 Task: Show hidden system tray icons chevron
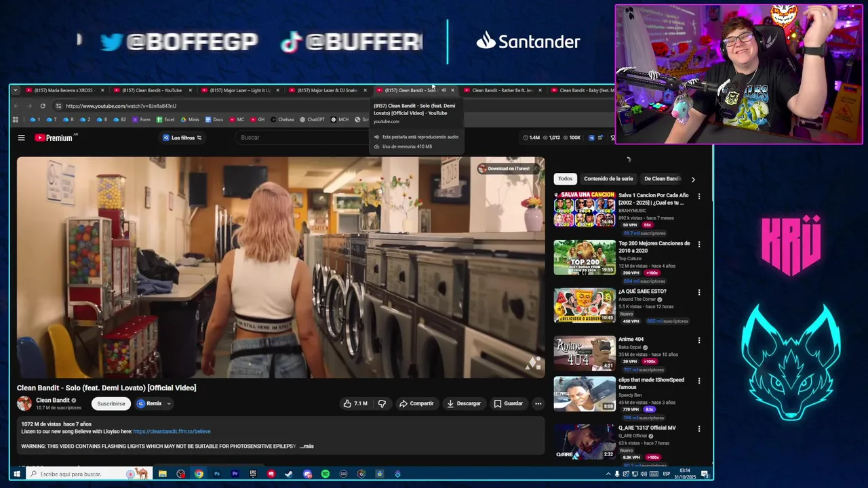click(x=608, y=474)
